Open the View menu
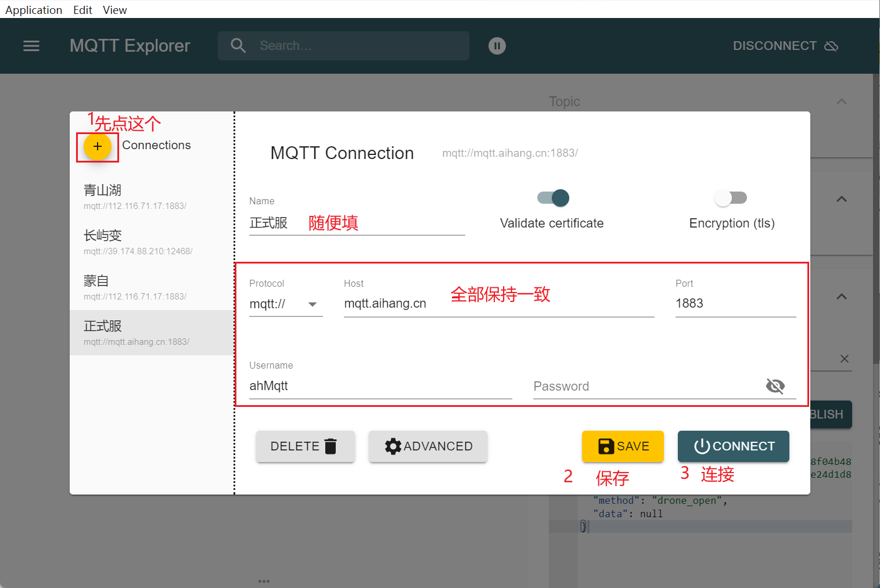The width and height of the screenshot is (880, 588). tap(114, 10)
